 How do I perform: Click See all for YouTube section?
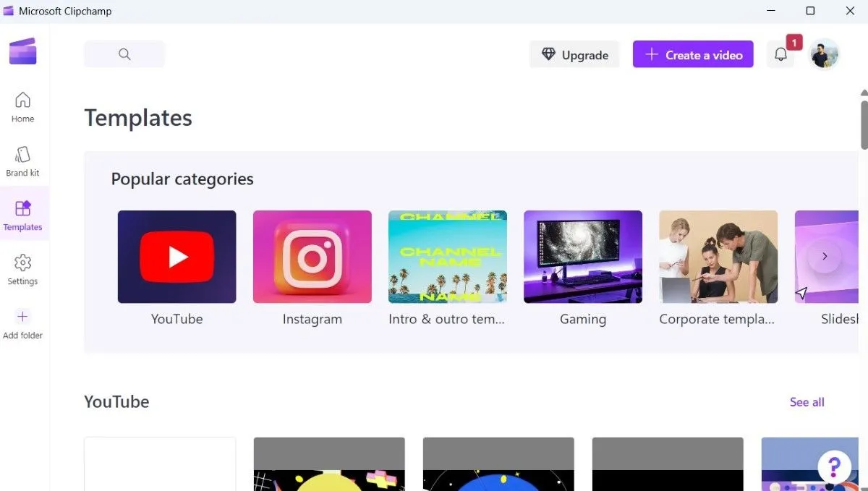click(x=807, y=402)
